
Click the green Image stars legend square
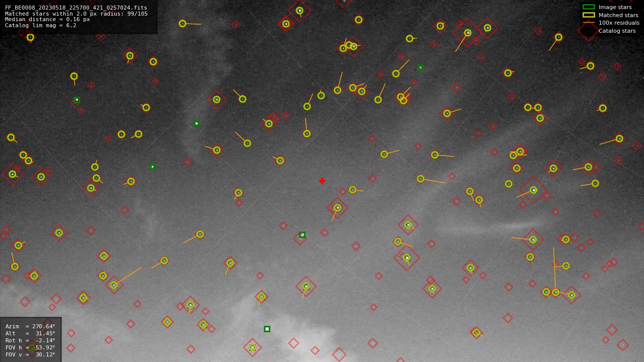(x=589, y=7)
